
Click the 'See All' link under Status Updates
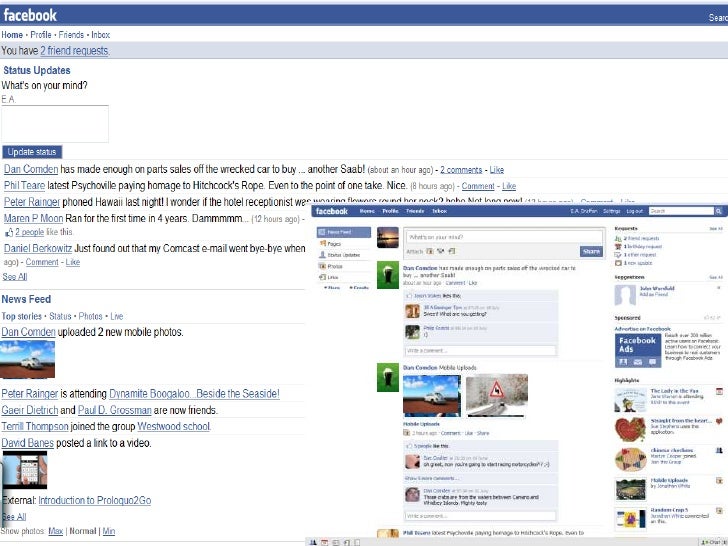[15, 277]
